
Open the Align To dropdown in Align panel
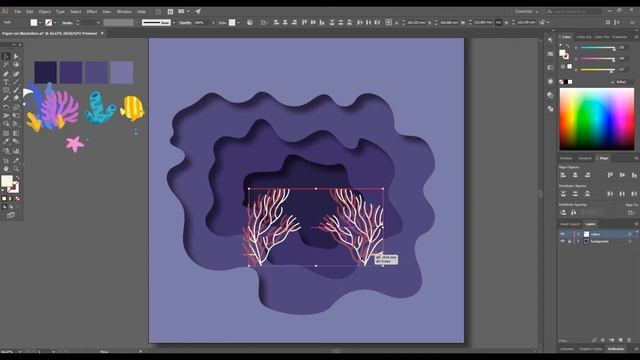pyautogui.click(x=632, y=212)
